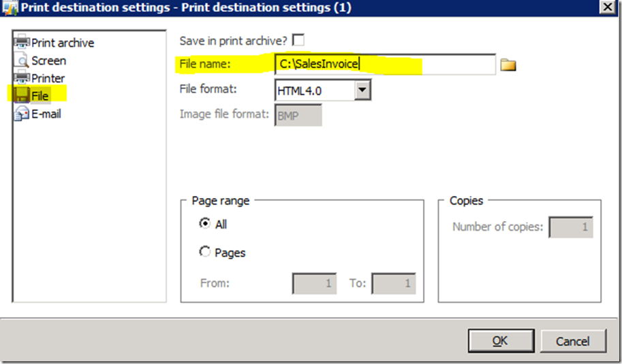Click the Printer icon in list
Image resolution: width=622 pixels, height=364 pixels.
point(21,78)
